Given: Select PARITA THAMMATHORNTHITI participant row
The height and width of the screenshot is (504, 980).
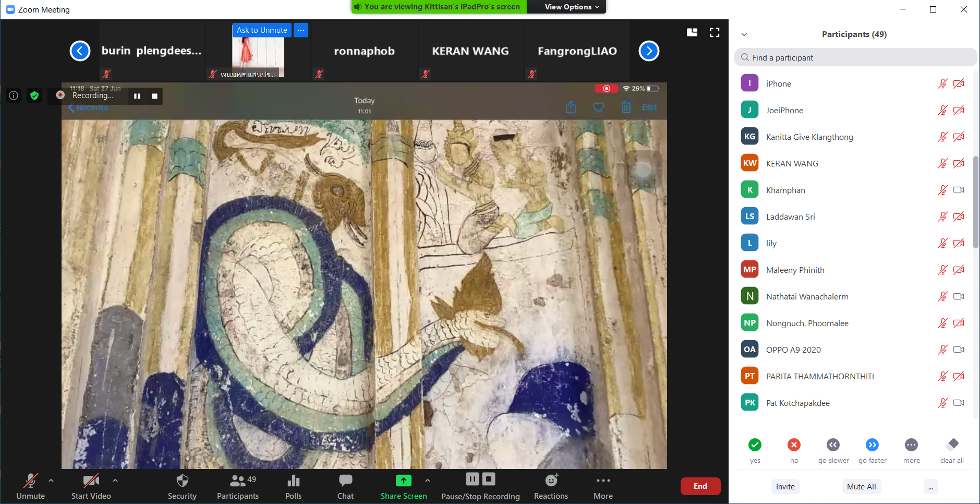Looking at the screenshot, I should point(854,376).
